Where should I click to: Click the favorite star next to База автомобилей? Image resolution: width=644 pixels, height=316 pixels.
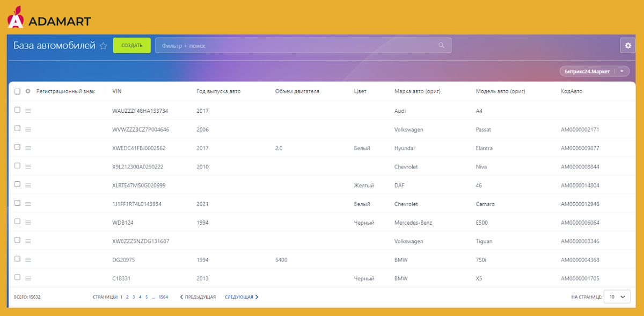104,46
